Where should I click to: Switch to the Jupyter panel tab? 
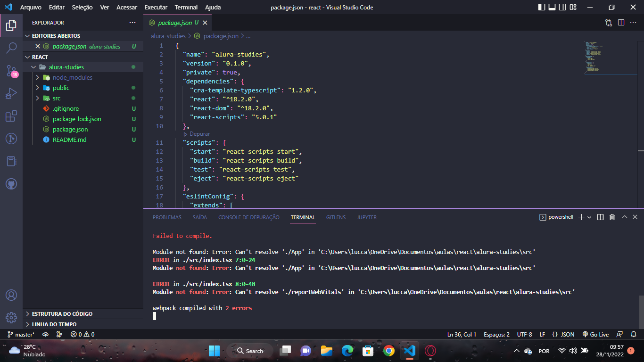[367, 217]
